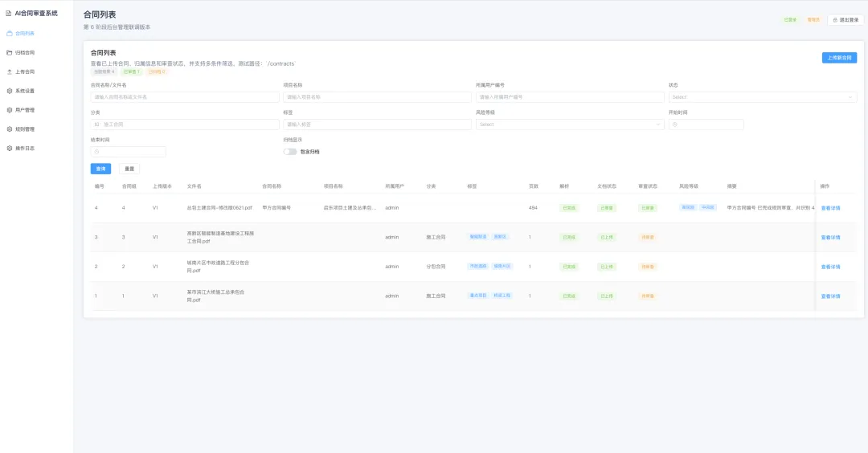Open the 结束时间 date picker
The width and height of the screenshot is (868, 453).
[129, 152]
